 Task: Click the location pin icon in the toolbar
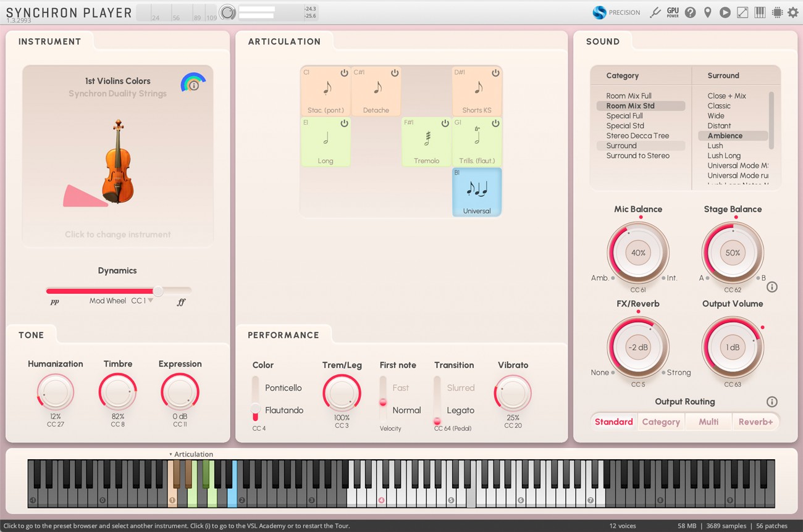708,12
